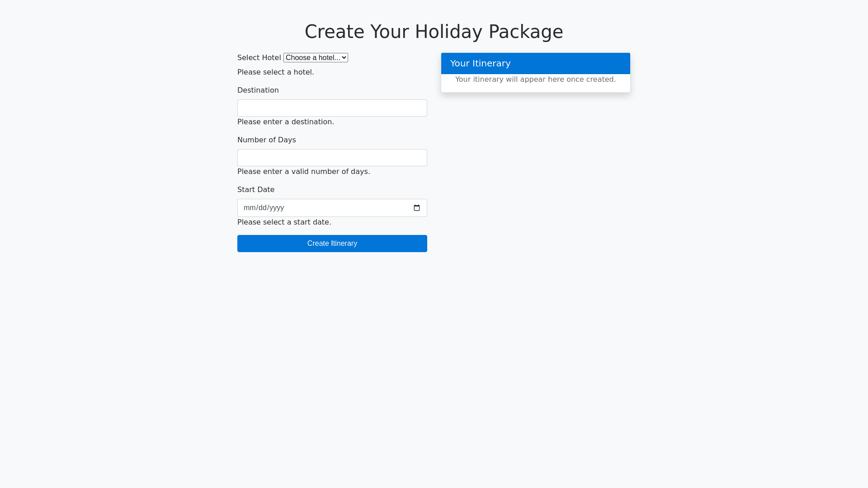Click the 'Number of Days' label
Screen dimensions: 868x488
(266, 140)
